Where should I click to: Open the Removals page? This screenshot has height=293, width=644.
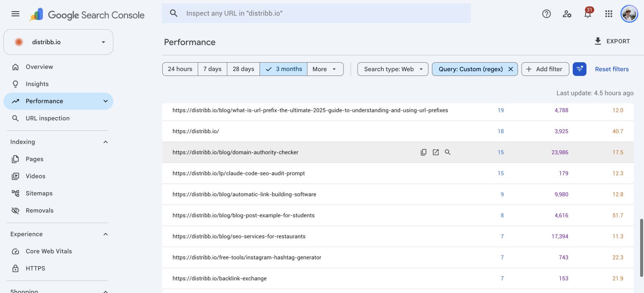click(x=58, y=211)
